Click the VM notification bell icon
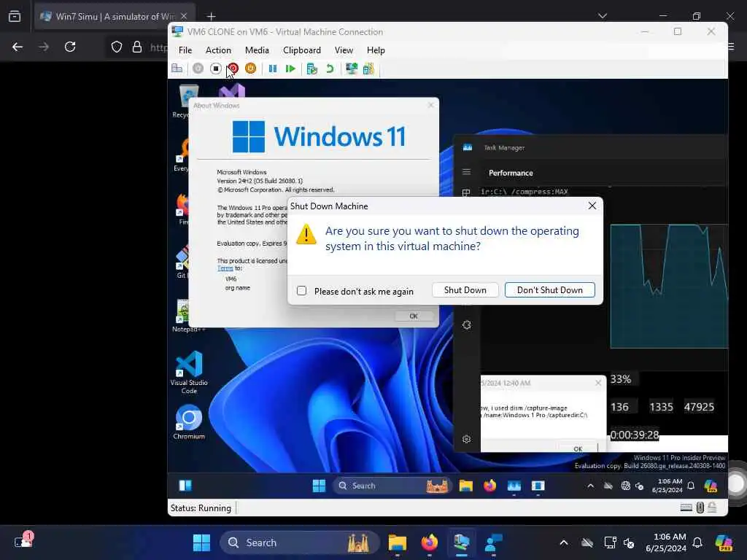Image resolution: width=747 pixels, height=560 pixels. tap(691, 486)
